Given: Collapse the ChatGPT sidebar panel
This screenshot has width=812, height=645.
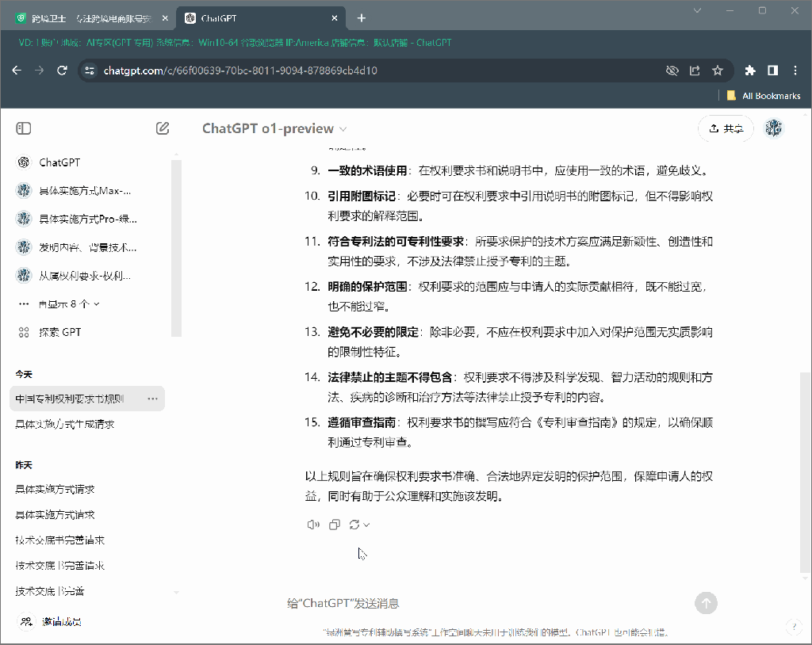Looking at the screenshot, I should click(24, 128).
